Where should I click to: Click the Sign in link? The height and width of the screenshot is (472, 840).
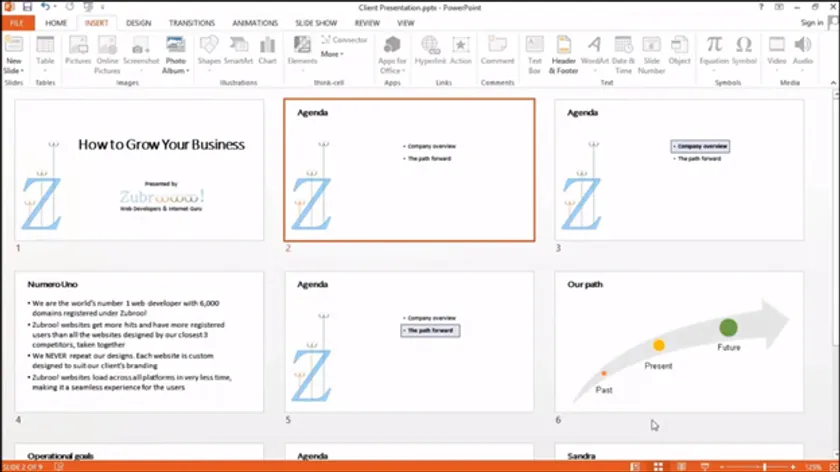pos(812,22)
